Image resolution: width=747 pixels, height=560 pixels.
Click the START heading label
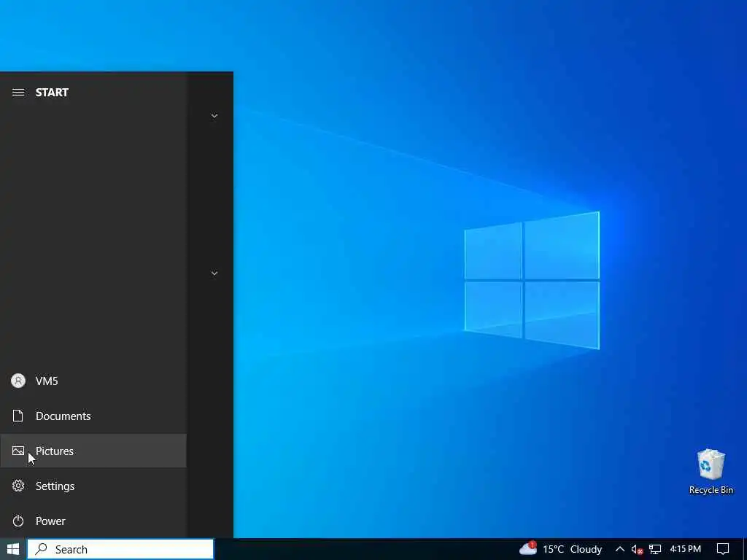(x=52, y=93)
